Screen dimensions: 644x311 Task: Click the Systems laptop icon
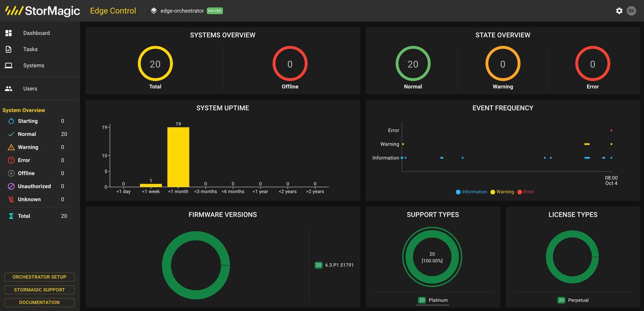click(9, 65)
